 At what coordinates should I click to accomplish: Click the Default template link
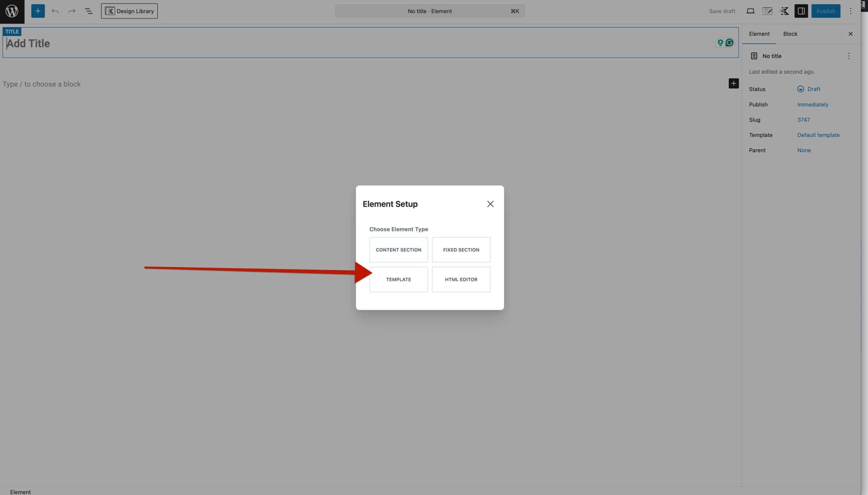(x=818, y=135)
